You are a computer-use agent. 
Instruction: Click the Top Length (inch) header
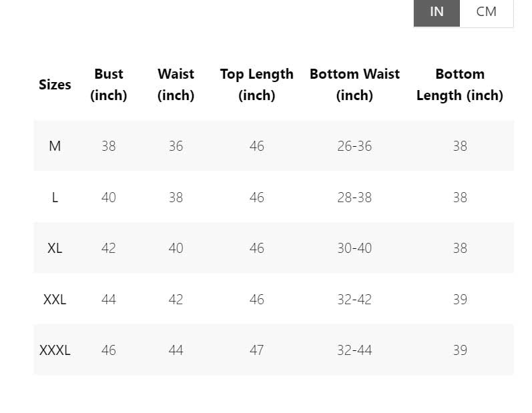click(257, 85)
